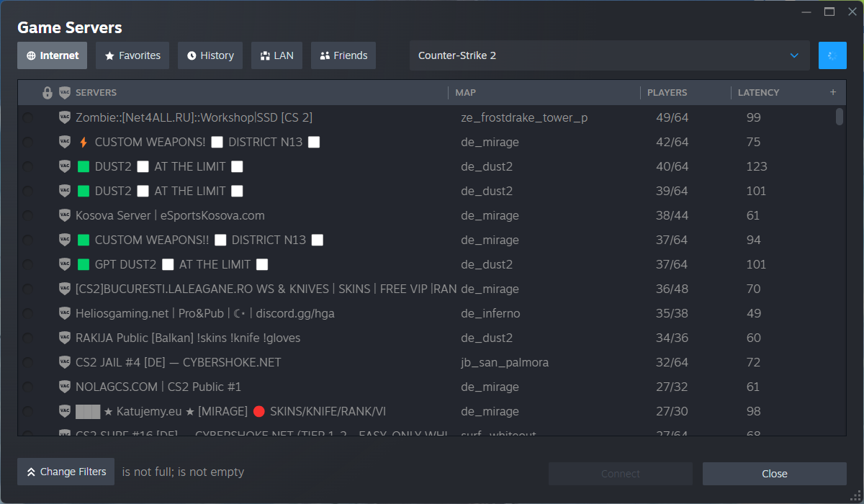Select the radio circle for RAKIJA Public server
The image size is (864, 504).
click(x=28, y=338)
